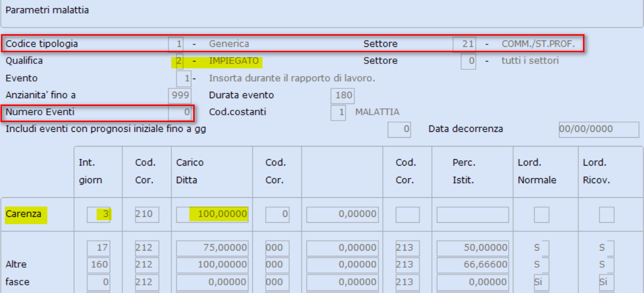Click the Carenza Carico Ditta field 100,00000
This screenshot has height=293, width=644.
[212, 214]
